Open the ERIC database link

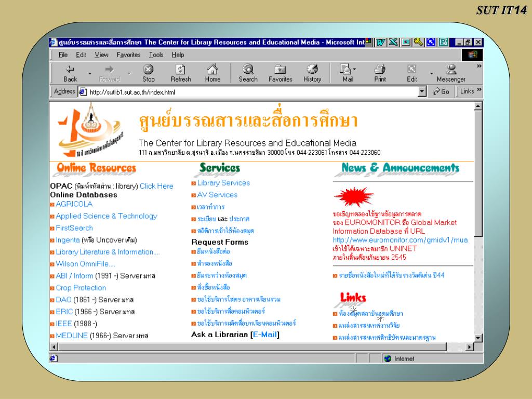pos(64,312)
